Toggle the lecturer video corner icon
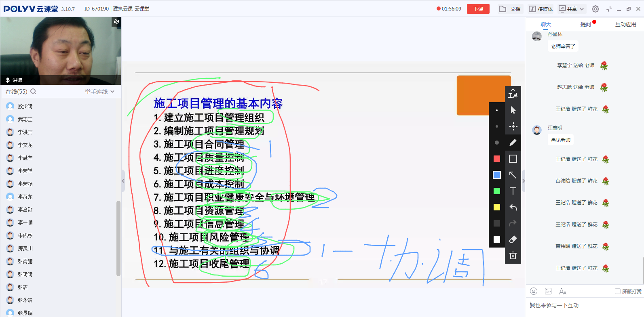Viewport: 644px width, 317px height. pos(116,22)
